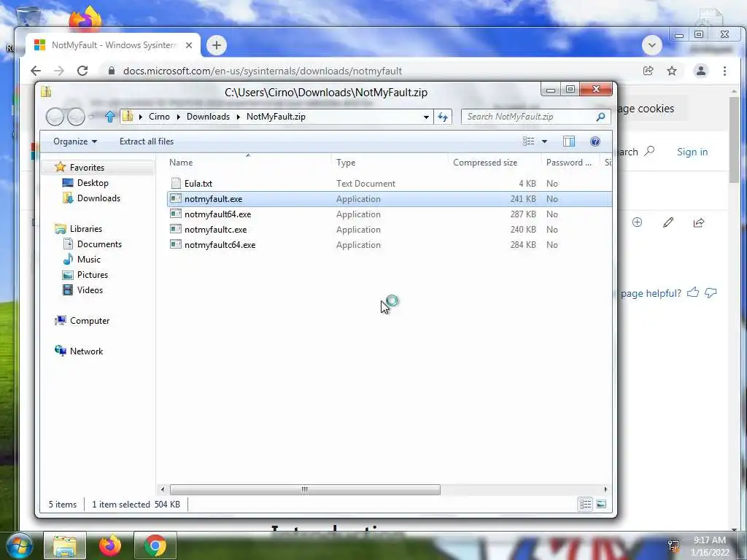Open a new Chrome tab
This screenshot has height=560, width=747.
click(x=216, y=45)
